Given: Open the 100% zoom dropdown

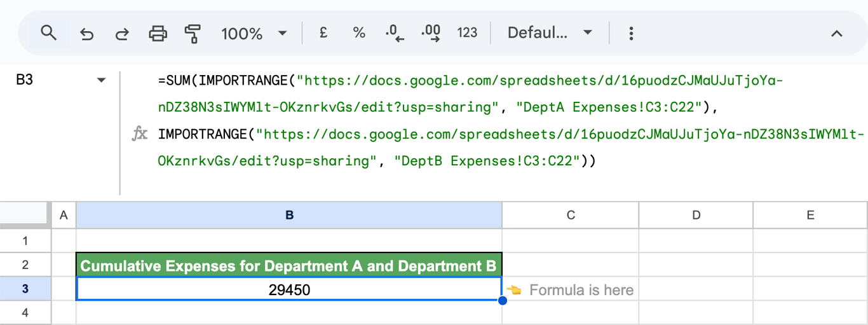Looking at the screenshot, I should pos(254,33).
